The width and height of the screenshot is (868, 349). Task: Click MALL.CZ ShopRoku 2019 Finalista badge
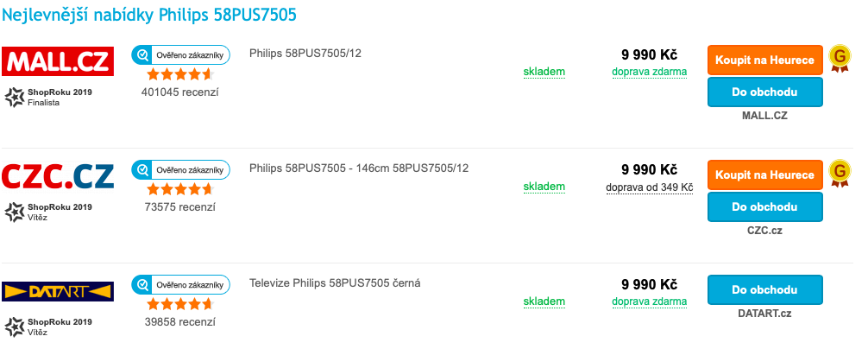point(49,97)
